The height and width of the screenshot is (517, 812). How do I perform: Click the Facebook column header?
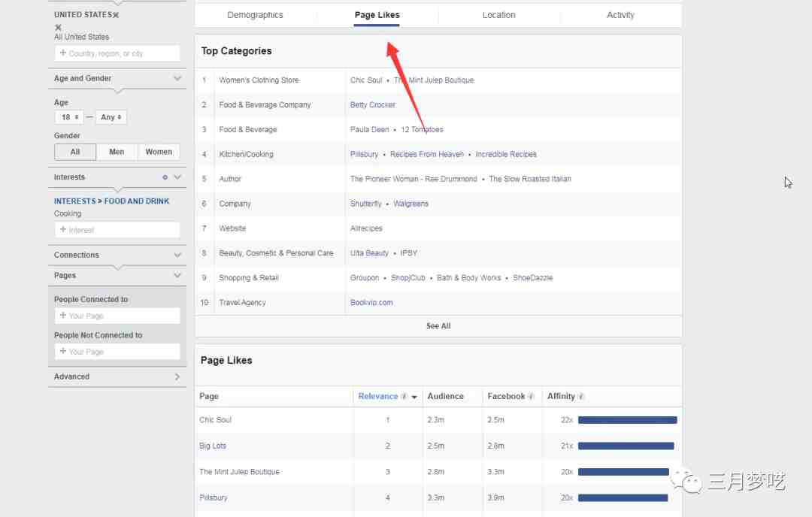[x=506, y=397]
